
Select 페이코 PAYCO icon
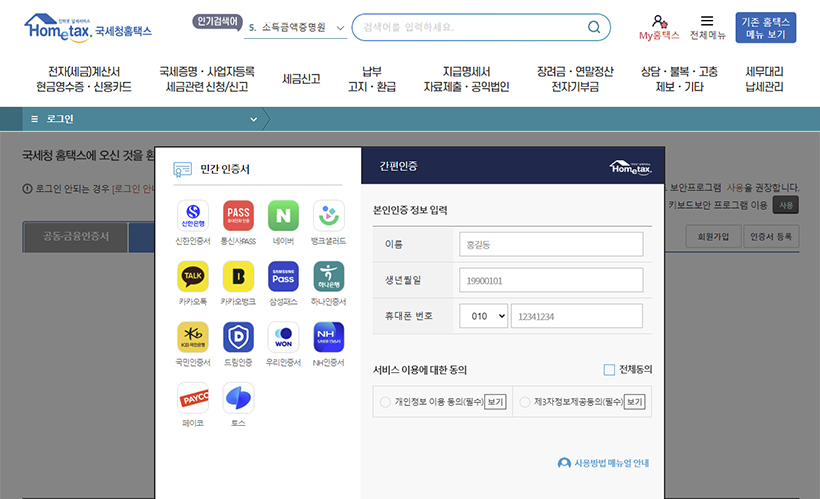coord(193,398)
